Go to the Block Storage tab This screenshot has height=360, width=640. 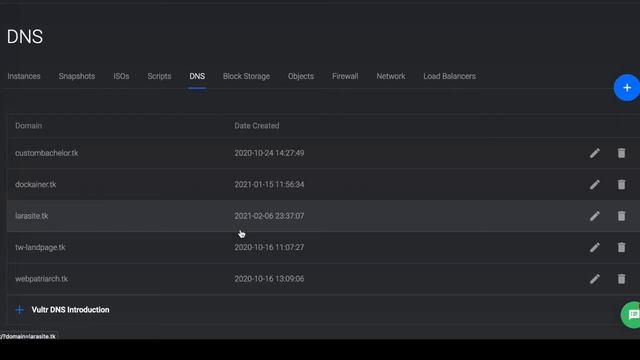click(x=246, y=76)
